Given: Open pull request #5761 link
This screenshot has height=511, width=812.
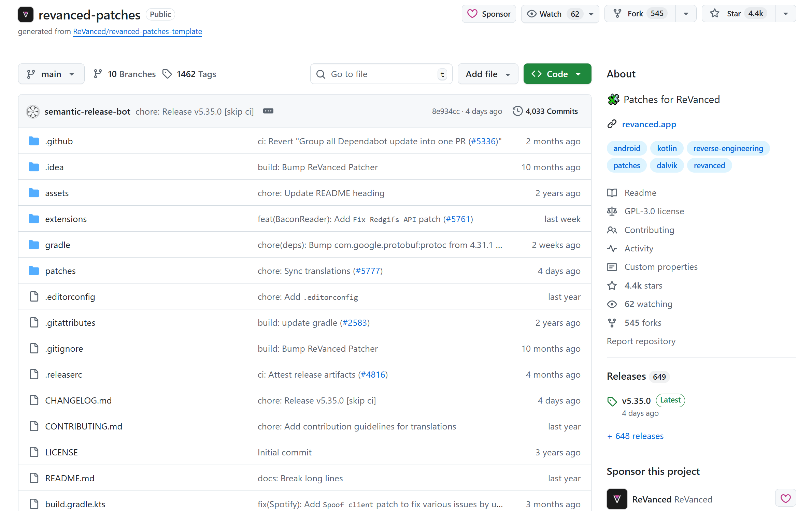Looking at the screenshot, I should pos(458,219).
